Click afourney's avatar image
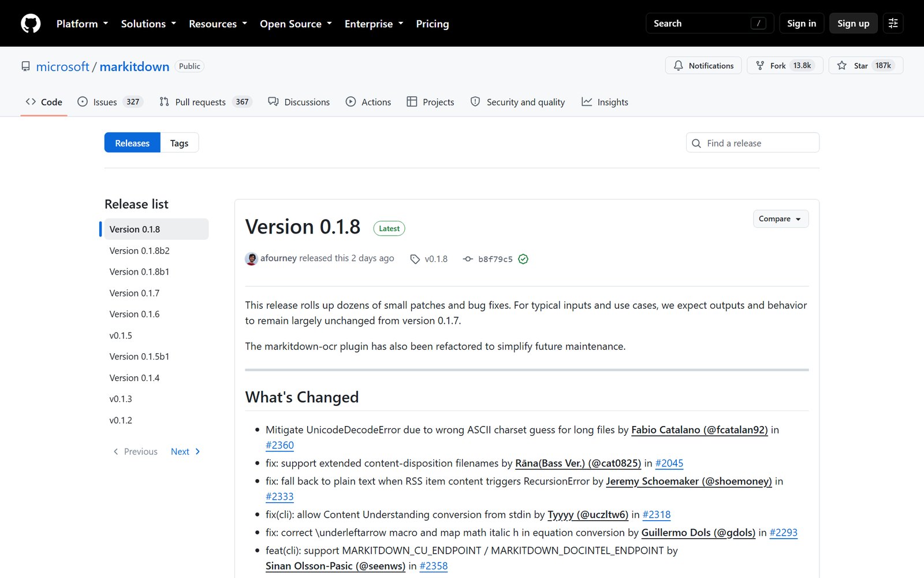924x578 pixels. click(x=251, y=259)
